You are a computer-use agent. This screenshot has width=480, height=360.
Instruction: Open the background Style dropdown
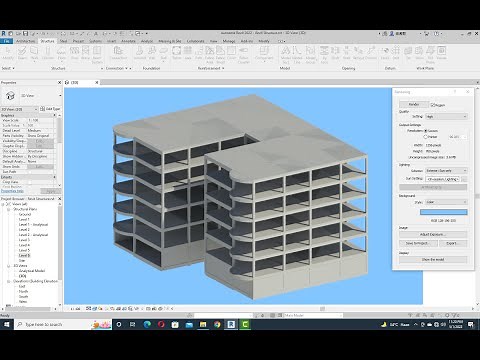447,202
